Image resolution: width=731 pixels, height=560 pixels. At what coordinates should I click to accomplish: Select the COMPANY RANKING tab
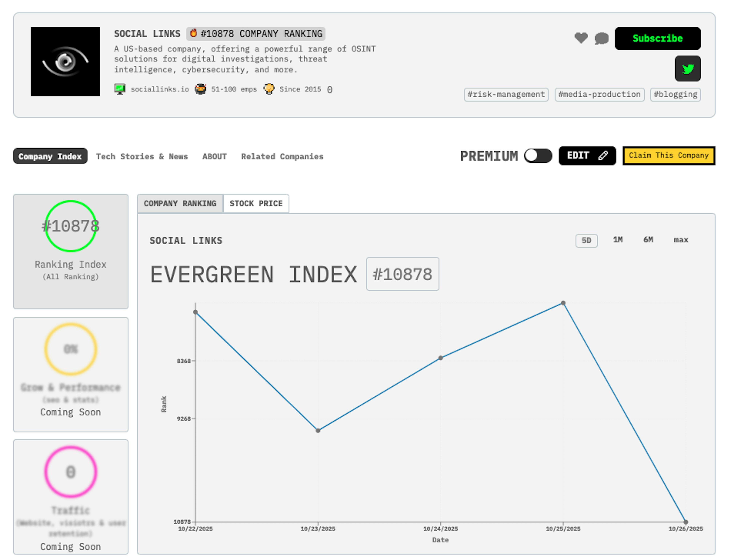tap(180, 203)
